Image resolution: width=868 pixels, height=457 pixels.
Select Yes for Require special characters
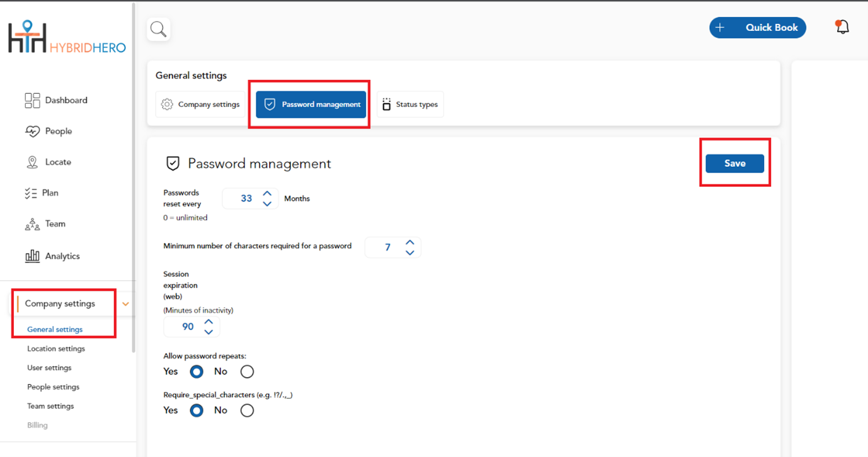point(197,410)
